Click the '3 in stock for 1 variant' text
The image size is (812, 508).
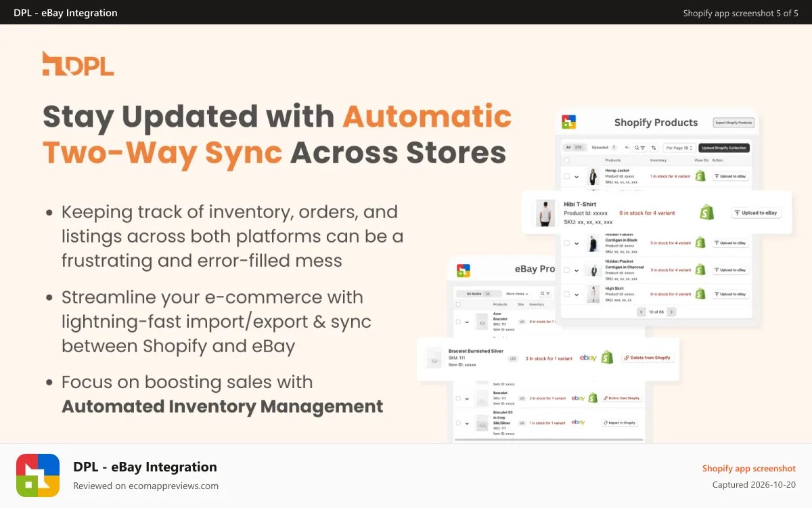coord(549,358)
